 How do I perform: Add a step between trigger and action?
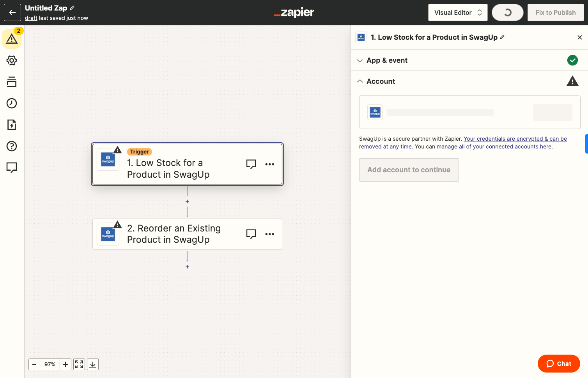[x=188, y=201]
